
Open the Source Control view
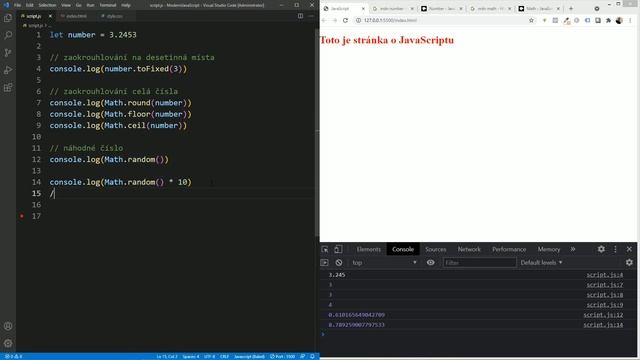click(8, 53)
